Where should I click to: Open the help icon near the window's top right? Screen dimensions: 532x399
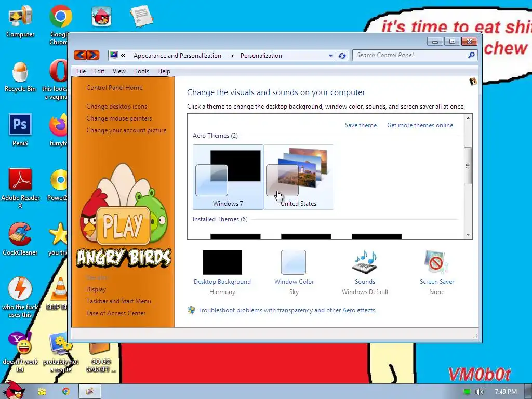pos(473,82)
